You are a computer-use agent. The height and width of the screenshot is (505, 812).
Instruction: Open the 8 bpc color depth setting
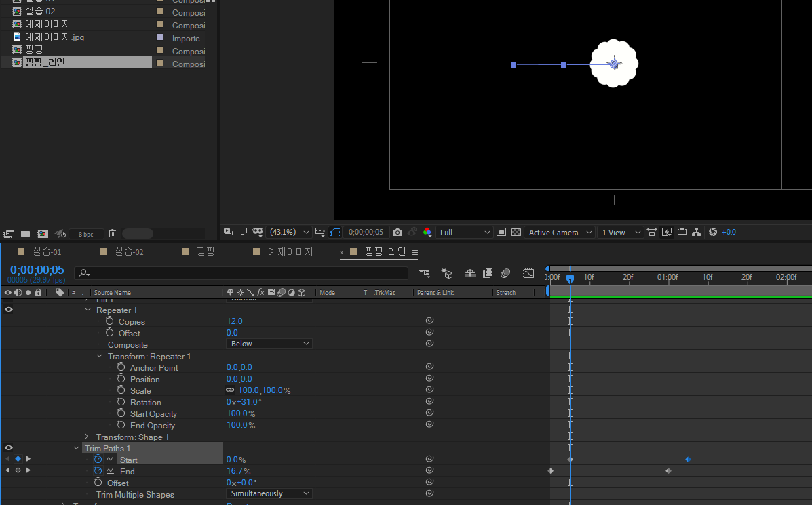(x=85, y=235)
